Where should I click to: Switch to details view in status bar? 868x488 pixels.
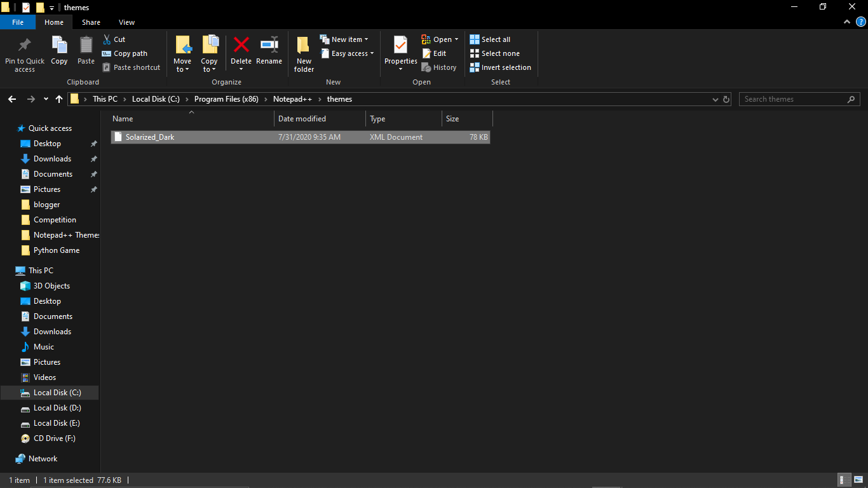844,480
